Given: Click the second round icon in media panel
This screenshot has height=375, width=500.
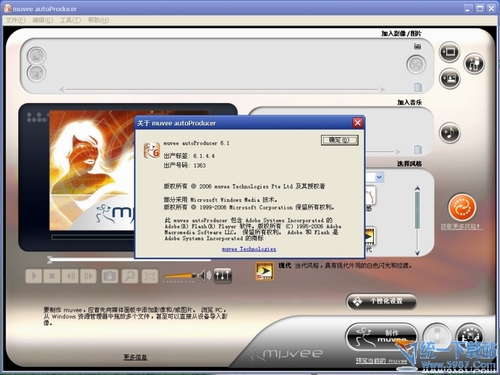Looking at the screenshot, I should coord(36,73).
